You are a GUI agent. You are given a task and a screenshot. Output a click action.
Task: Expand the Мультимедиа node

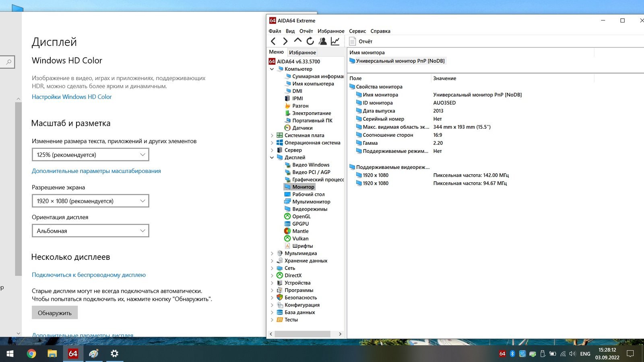pos(272,253)
